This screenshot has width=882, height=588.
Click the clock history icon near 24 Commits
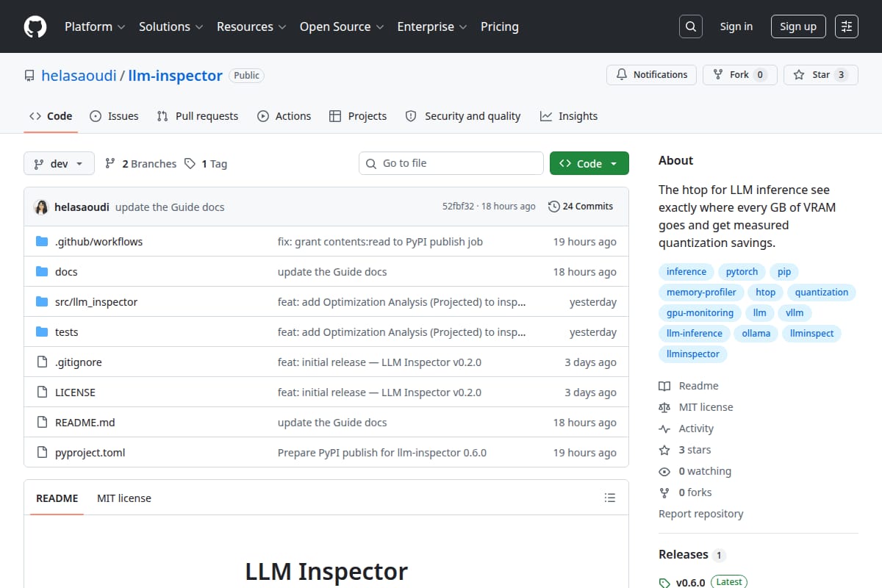coord(554,207)
